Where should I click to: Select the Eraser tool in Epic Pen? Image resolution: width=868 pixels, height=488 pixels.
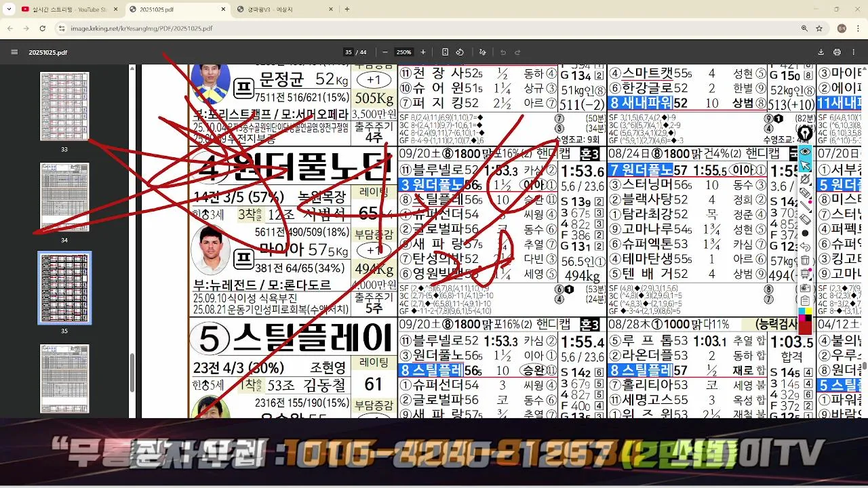pyautogui.click(x=805, y=220)
